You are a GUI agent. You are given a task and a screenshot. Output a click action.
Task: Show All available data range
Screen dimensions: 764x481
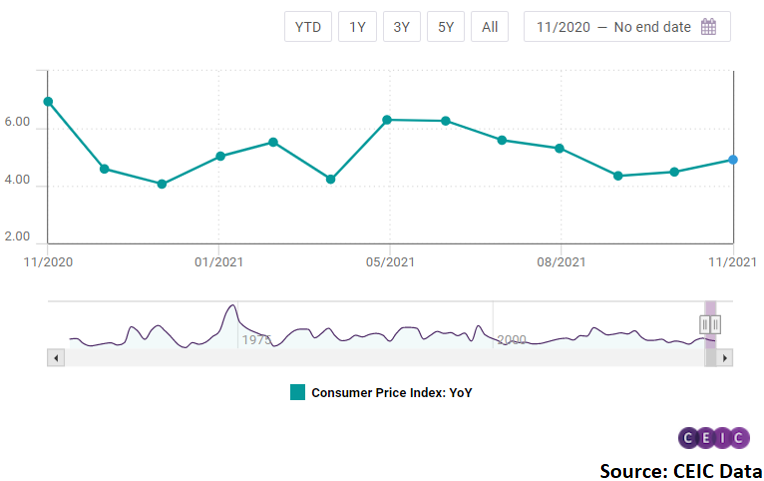point(489,27)
